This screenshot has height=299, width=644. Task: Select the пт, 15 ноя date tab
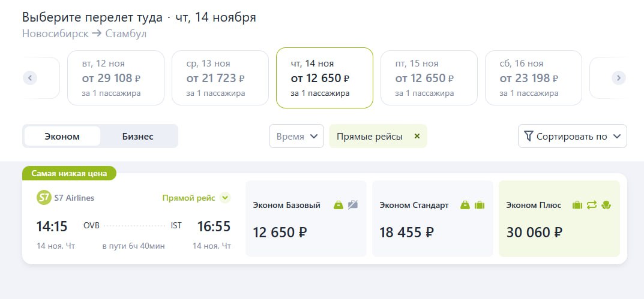pyautogui.click(x=429, y=78)
